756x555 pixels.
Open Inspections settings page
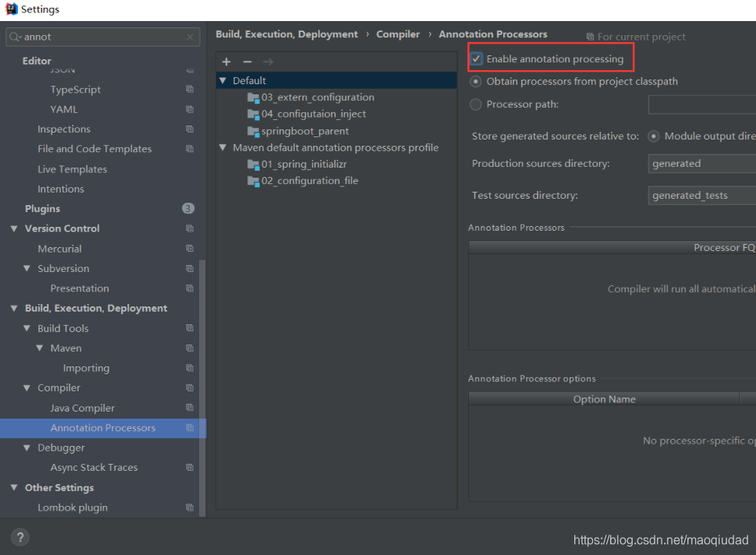(64, 129)
